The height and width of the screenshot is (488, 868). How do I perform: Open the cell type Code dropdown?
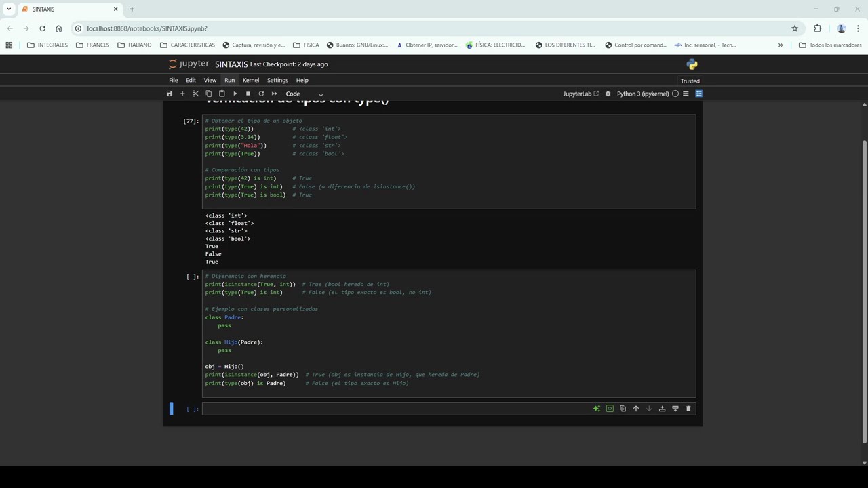304,94
